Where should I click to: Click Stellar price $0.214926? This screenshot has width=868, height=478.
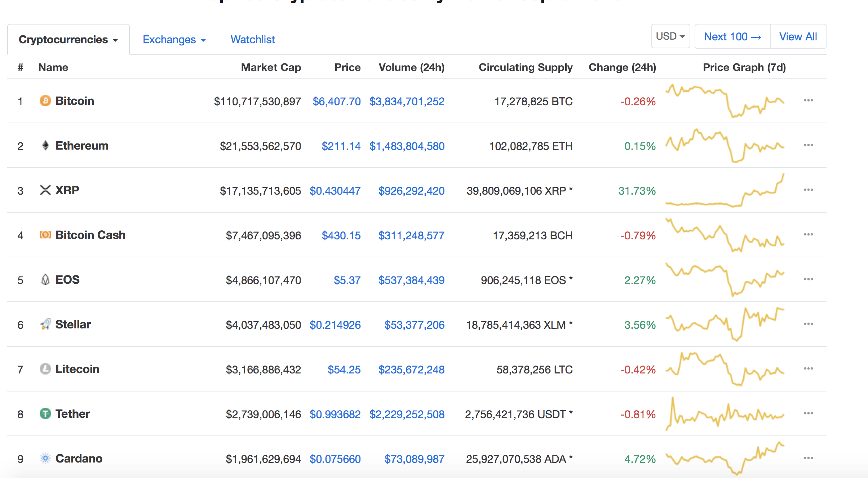coord(335,325)
